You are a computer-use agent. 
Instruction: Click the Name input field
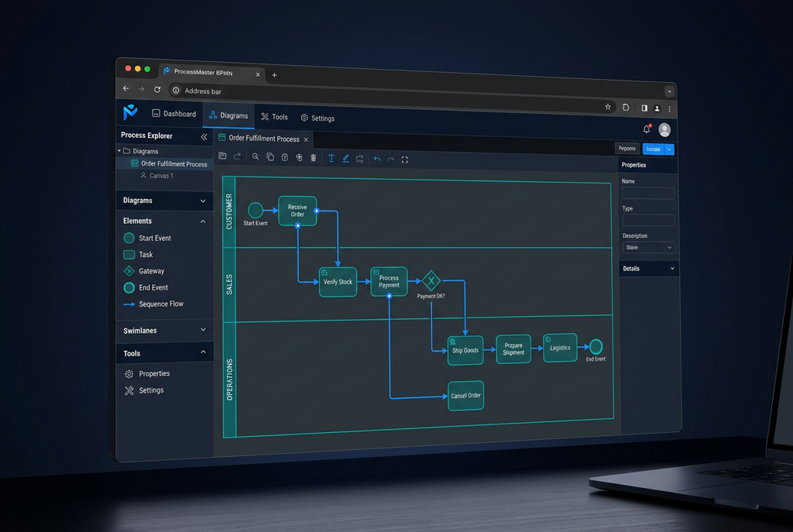648,193
